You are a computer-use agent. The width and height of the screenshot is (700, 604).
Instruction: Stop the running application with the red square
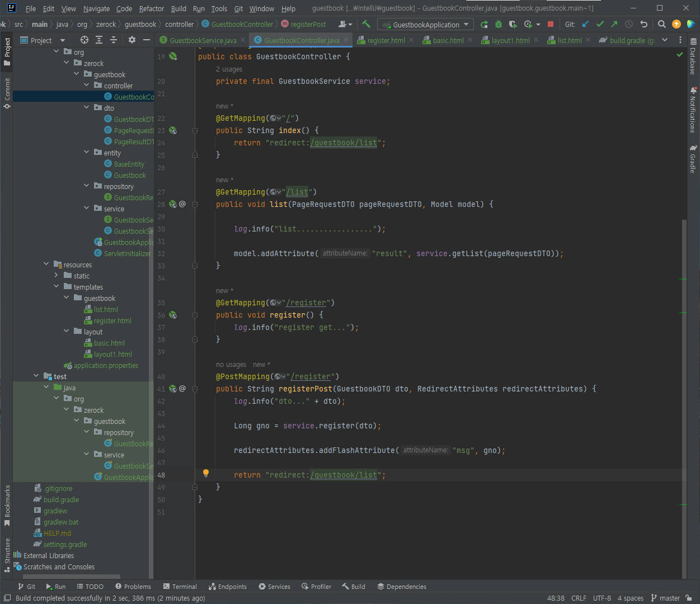[551, 24]
